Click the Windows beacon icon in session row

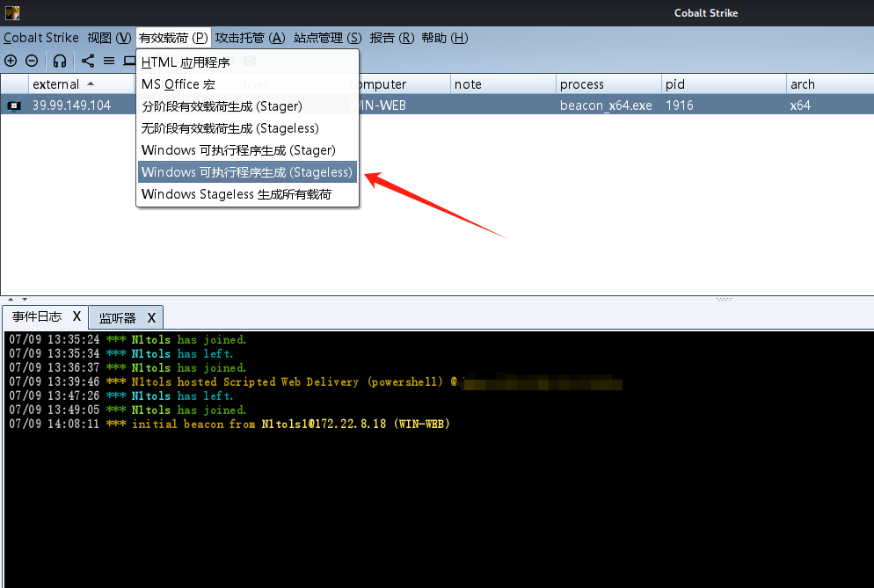point(14,105)
